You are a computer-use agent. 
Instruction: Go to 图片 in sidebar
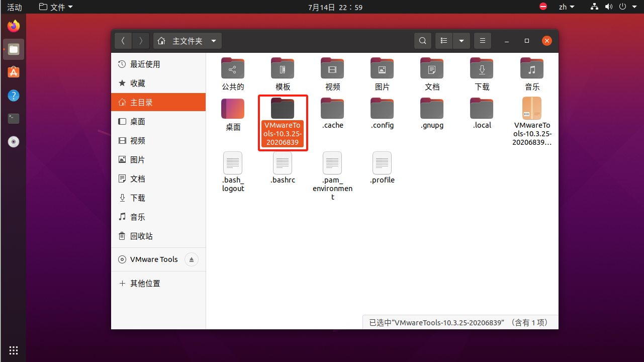coord(158,160)
